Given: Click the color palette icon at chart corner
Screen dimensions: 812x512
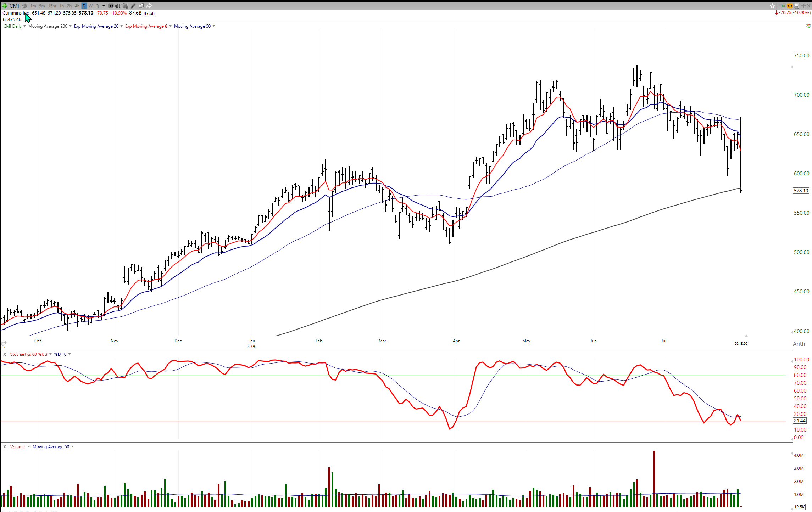Looking at the screenshot, I should pos(808,26).
